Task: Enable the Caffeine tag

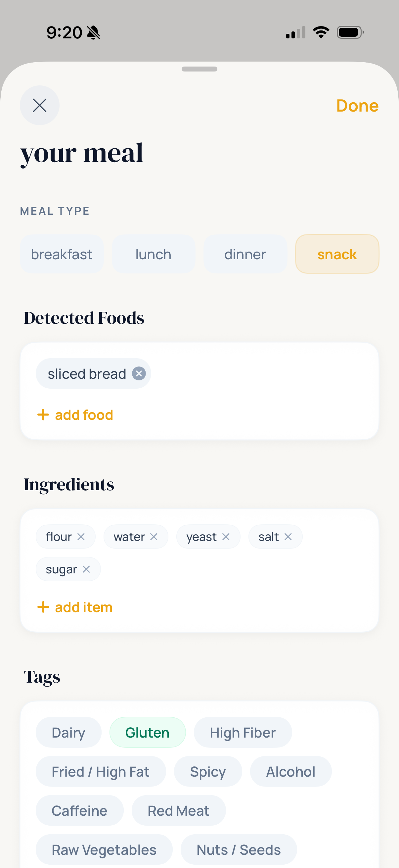Action: [79, 810]
